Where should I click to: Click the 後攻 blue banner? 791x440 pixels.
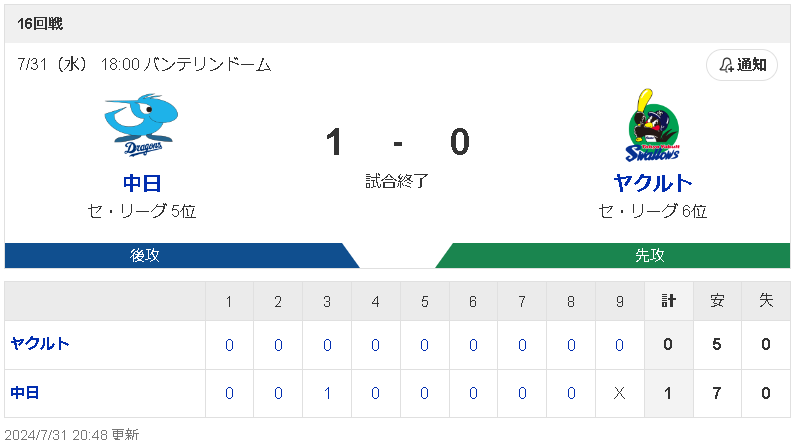[x=182, y=255]
